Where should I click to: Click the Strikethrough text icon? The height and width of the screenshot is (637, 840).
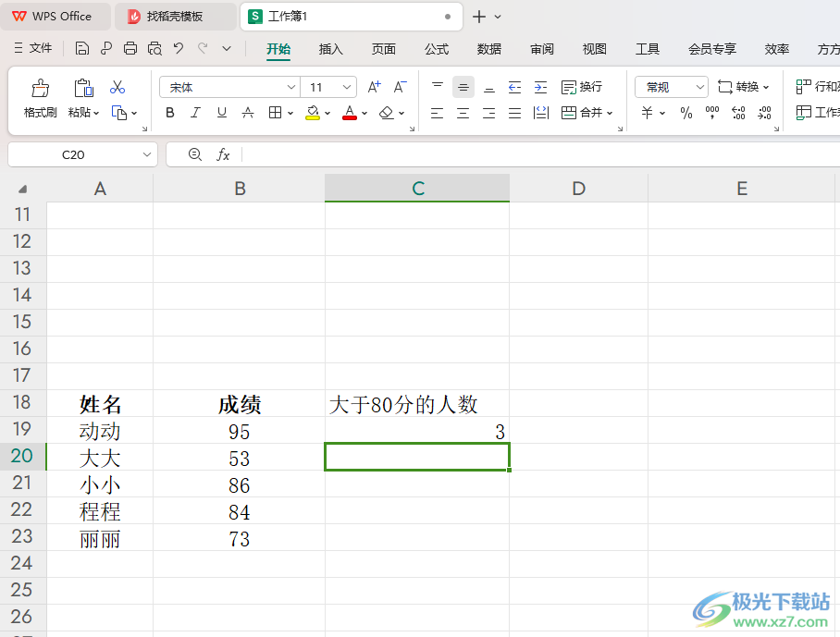248,113
